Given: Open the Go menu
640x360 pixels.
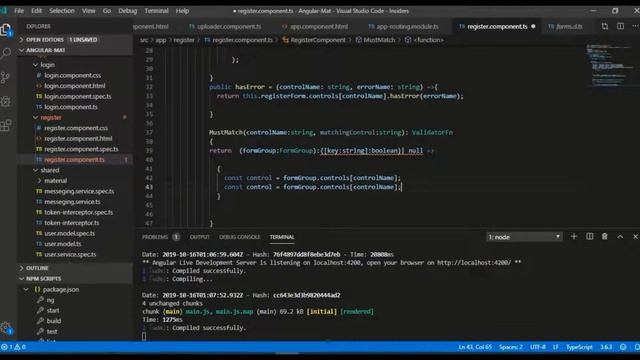Looking at the screenshot, I should coord(107,11).
